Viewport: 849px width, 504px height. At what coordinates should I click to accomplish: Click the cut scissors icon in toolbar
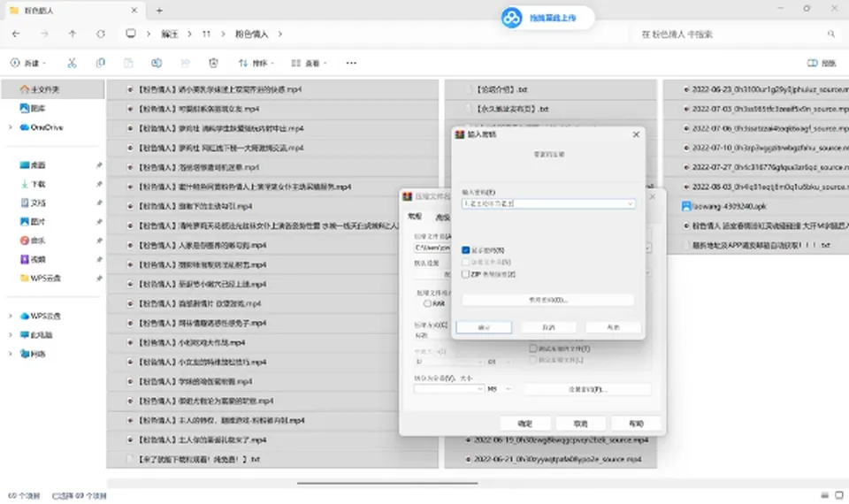coord(72,63)
